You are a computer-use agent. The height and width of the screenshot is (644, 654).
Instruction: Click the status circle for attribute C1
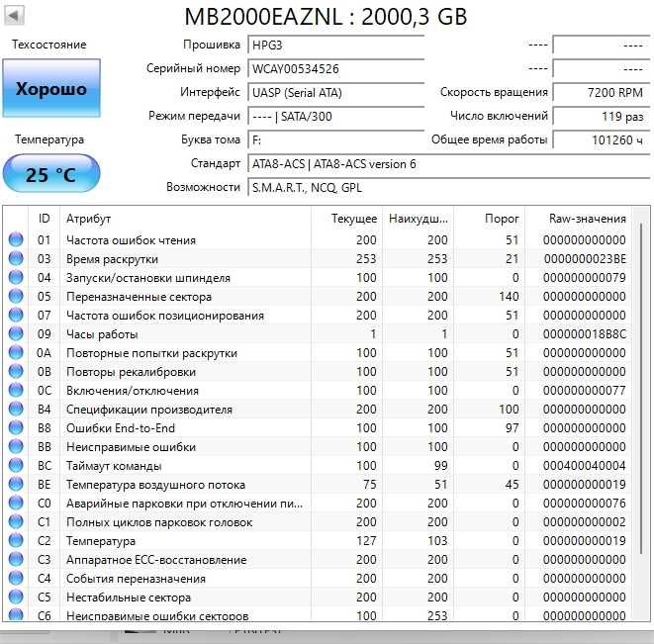click(x=16, y=522)
